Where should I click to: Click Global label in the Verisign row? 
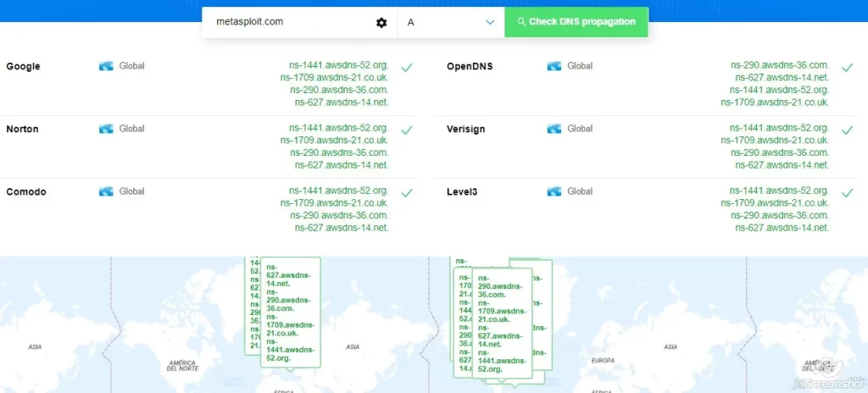(580, 129)
